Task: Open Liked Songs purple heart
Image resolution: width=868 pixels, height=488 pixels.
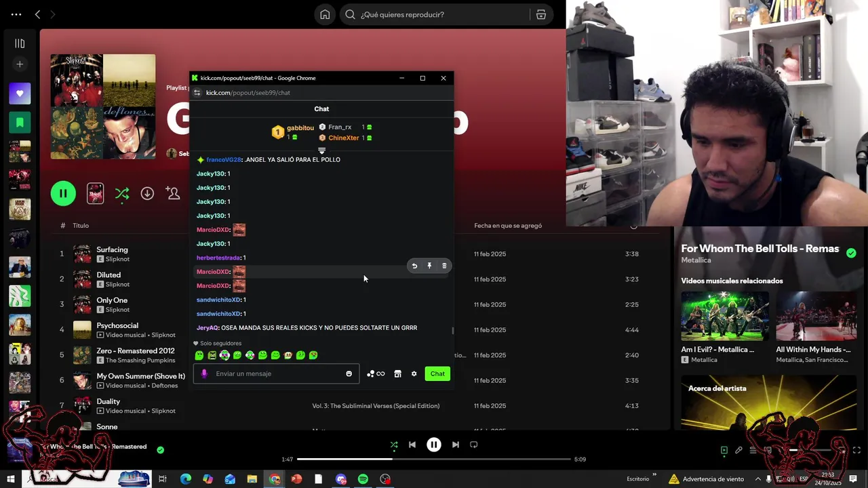Action: (x=20, y=94)
